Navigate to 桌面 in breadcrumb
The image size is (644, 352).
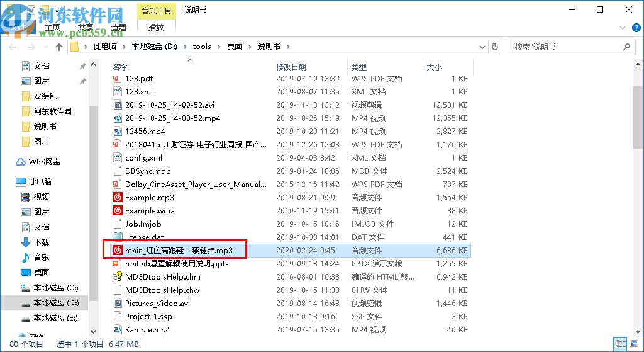pos(235,47)
